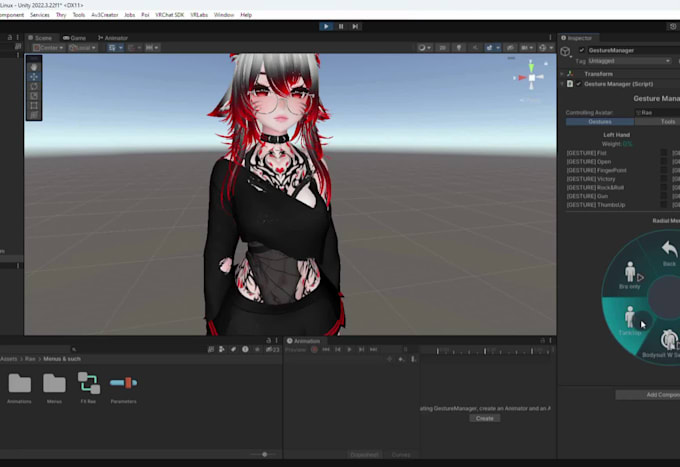The height and width of the screenshot is (467, 680).
Task: Open the draw mode shading dropdown
Action: [x=424, y=48]
